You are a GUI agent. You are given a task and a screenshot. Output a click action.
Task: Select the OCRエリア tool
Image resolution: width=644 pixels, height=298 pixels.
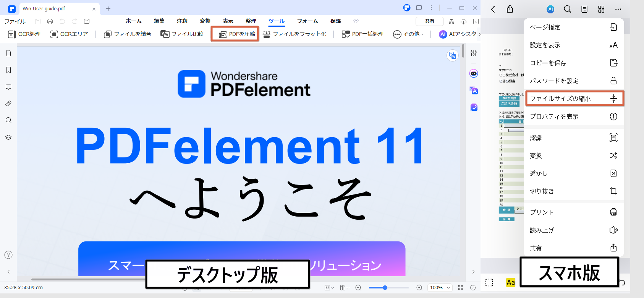pos(69,34)
